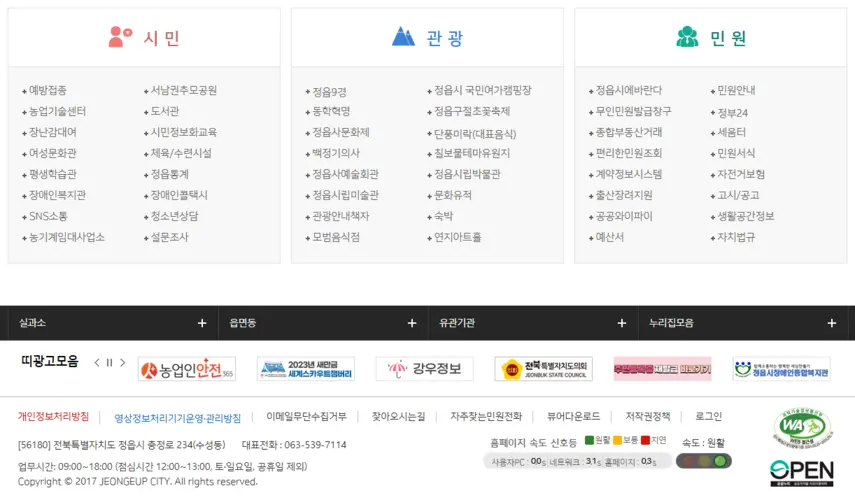Click the citizen people icon beside 시민
This screenshot has height=500, width=855.
[x=121, y=37]
